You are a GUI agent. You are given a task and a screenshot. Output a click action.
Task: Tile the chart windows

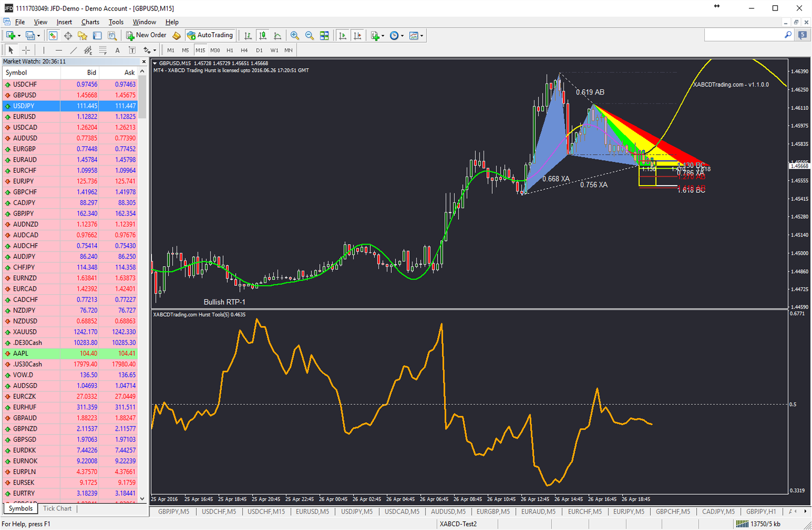[x=325, y=35]
